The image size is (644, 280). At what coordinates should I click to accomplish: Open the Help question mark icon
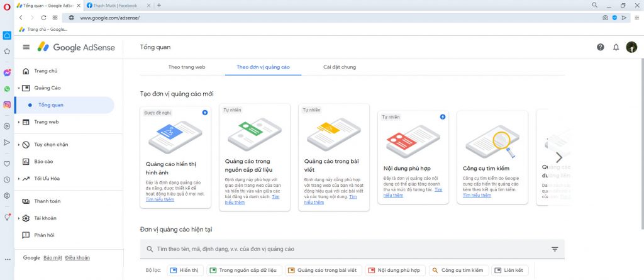pos(600,47)
